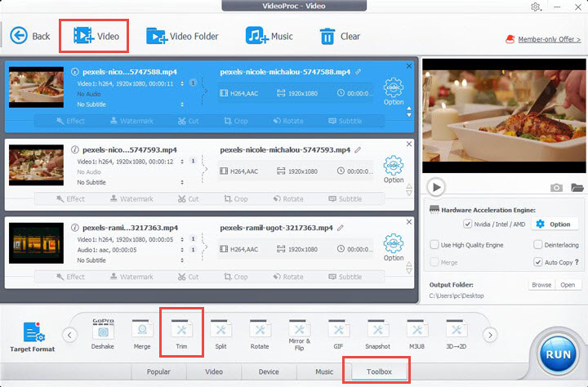
Task: Open Cut for the 3217363.mp4 video
Action: [189, 277]
